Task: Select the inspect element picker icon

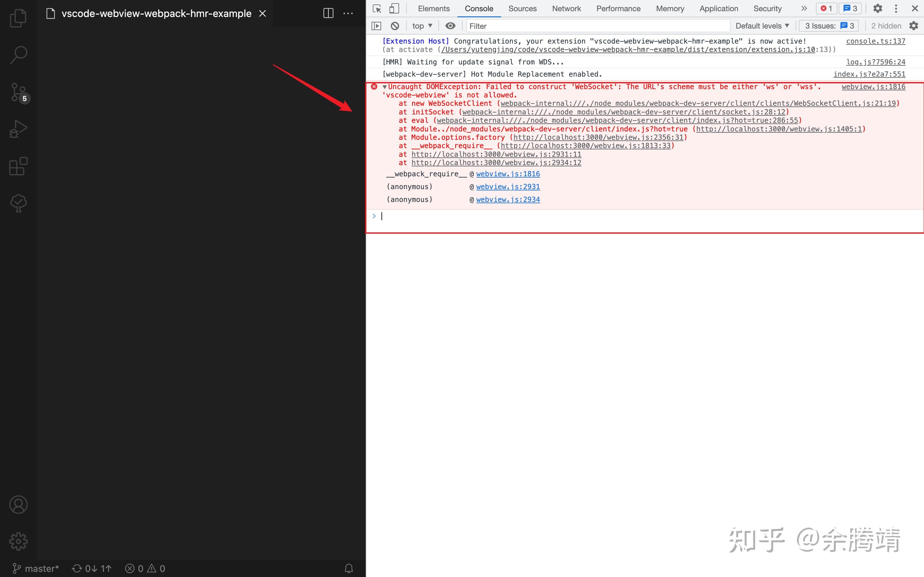Action: pyautogui.click(x=377, y=8)
